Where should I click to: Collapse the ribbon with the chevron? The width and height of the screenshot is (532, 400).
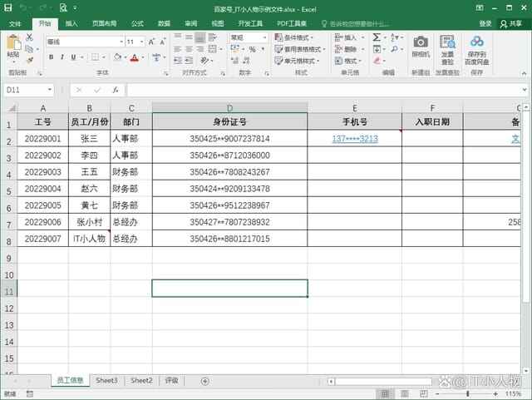coord(525,73)
